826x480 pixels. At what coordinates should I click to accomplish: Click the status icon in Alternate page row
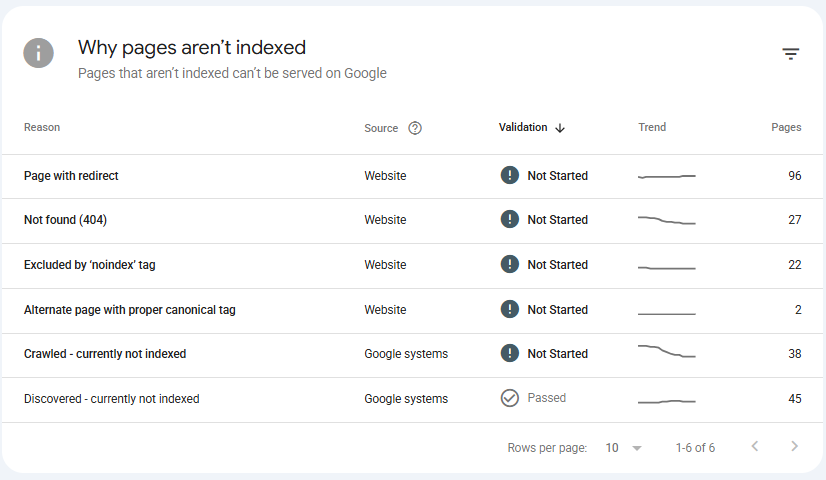coord(509,309)
